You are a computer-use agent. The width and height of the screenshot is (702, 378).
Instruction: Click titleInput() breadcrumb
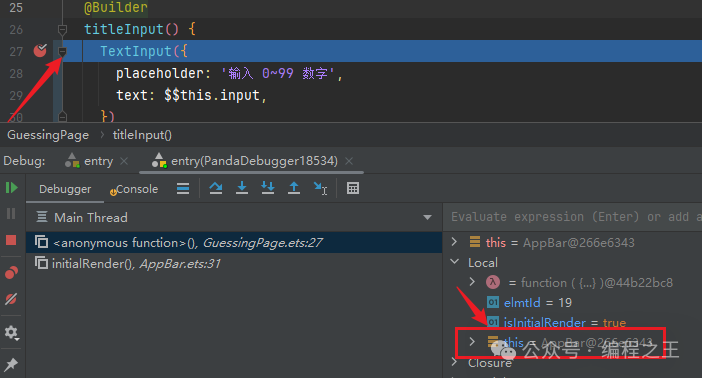click(x=142, y=135)
